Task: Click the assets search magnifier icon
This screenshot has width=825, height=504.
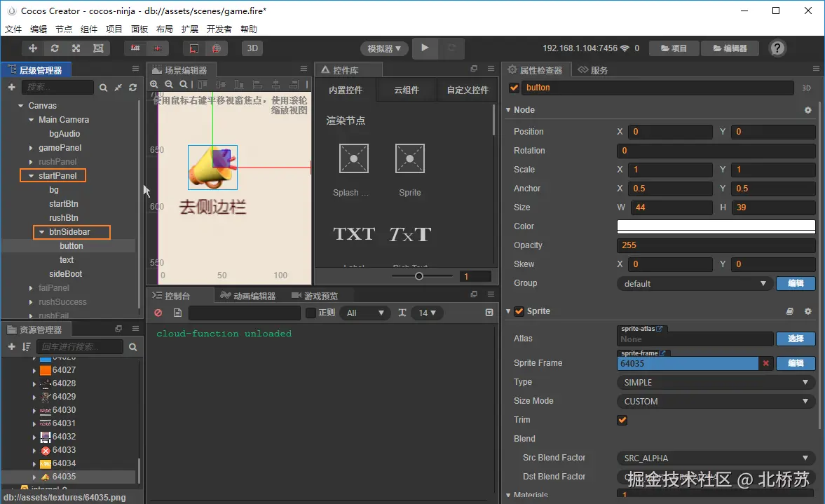Action: [x=132, y=347]
